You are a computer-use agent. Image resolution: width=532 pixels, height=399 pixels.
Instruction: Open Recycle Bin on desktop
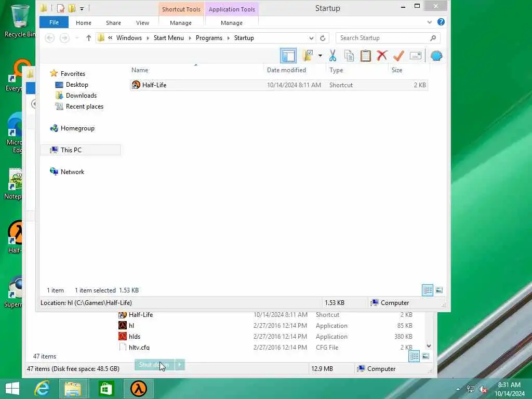pyautogui.click(x=20, y=21)
